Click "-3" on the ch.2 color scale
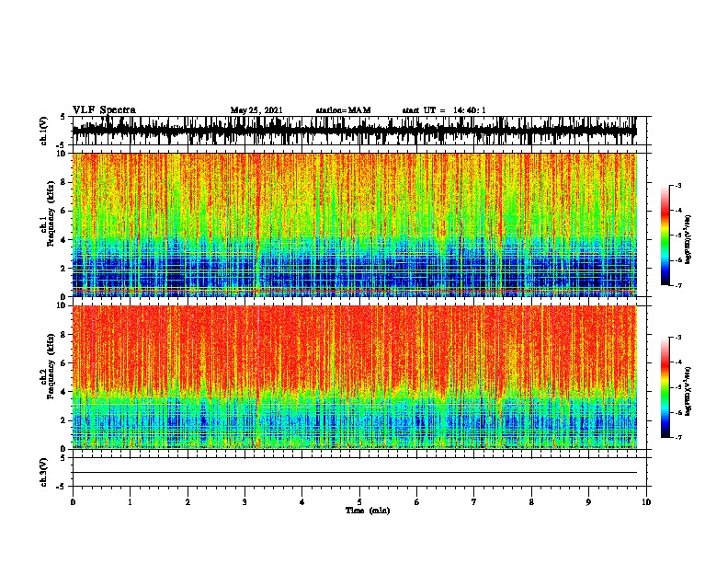The height and width of the screenshot is (563, 728). pyautogui.click(x=677, y=338)
